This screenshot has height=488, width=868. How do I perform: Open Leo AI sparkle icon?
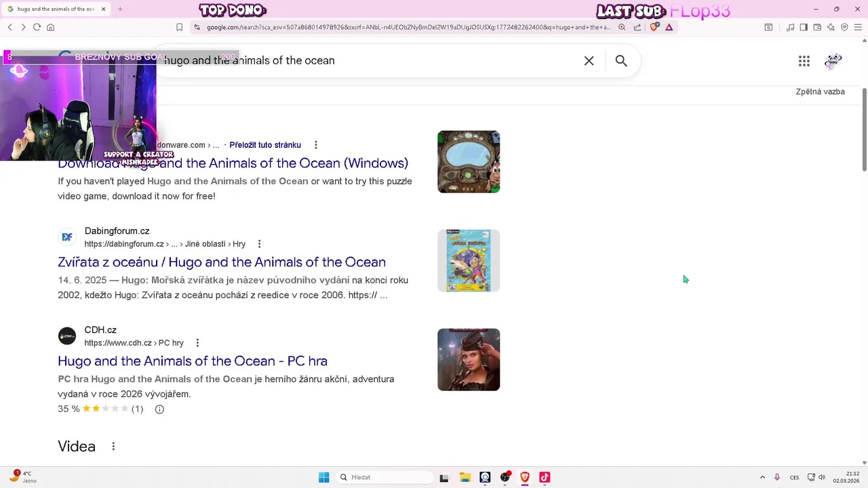tap(831, 27)
